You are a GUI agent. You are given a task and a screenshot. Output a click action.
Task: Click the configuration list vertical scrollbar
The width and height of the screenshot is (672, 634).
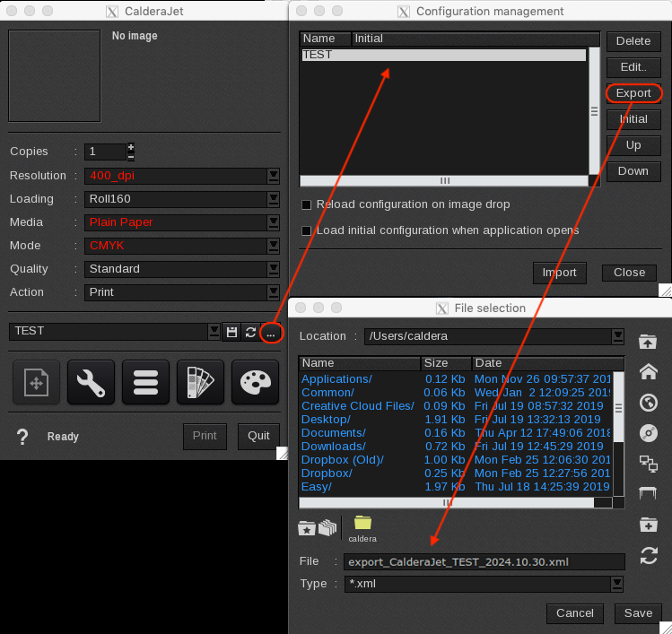[x=594, y=110]
